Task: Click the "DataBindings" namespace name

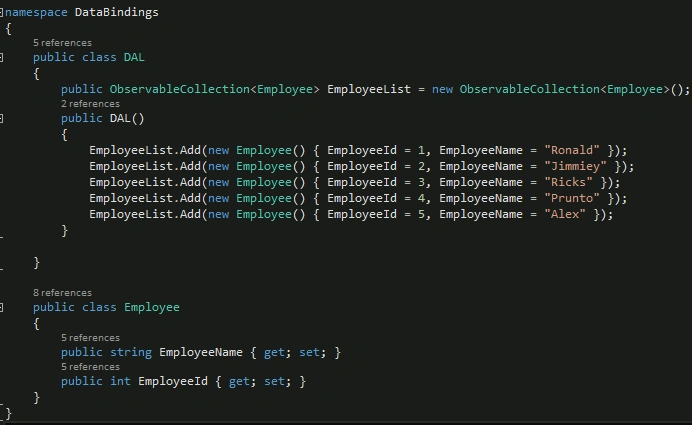Action: click(117, 12)
